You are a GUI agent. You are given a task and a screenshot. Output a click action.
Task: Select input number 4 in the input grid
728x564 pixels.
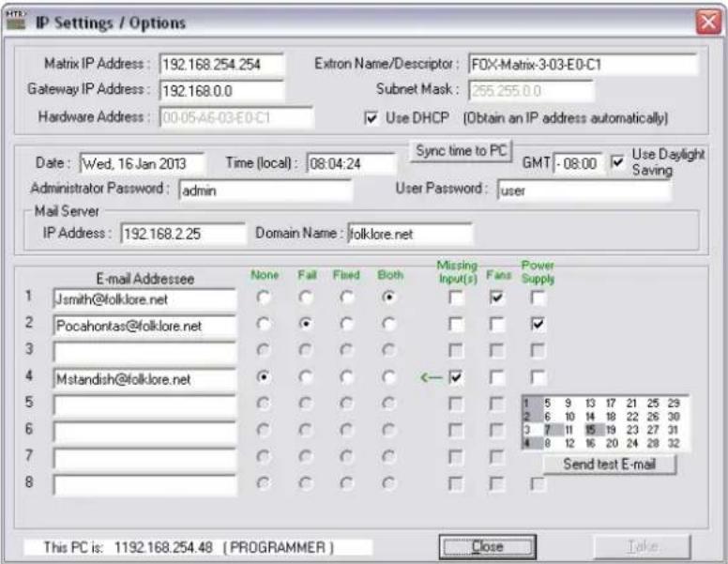[532, 443]
